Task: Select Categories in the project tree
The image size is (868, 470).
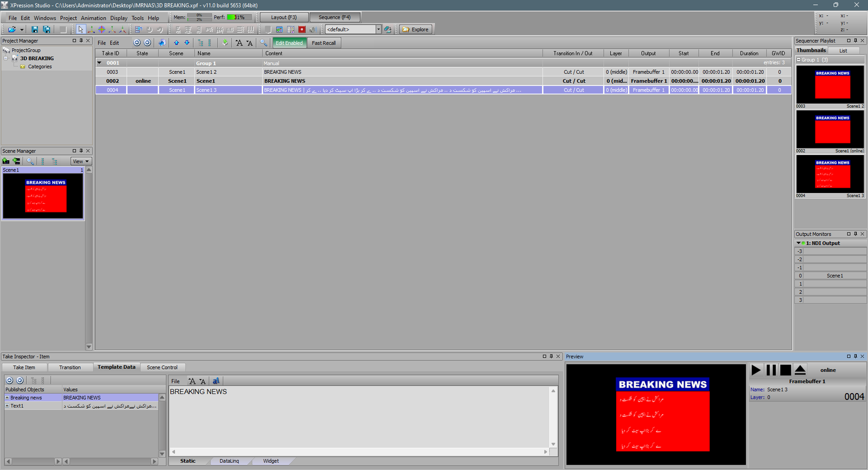Action: coord(40,67)
